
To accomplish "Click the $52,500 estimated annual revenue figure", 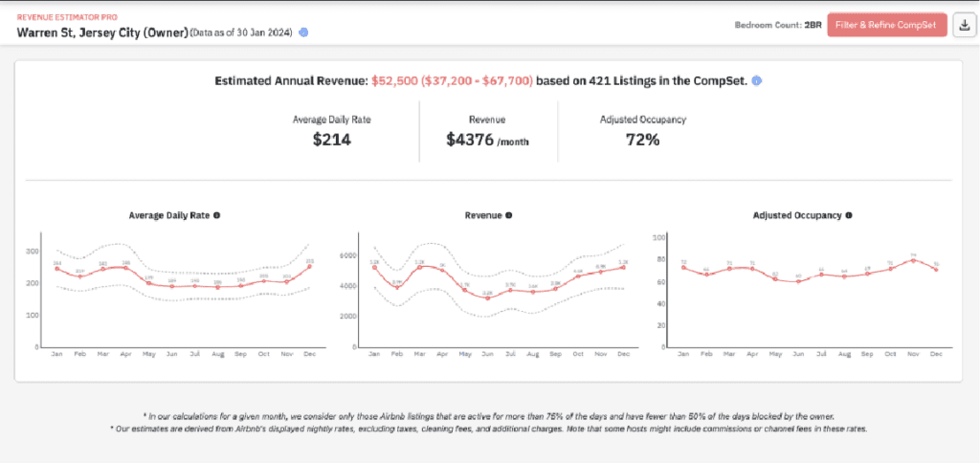I will (x=393, y=81).
